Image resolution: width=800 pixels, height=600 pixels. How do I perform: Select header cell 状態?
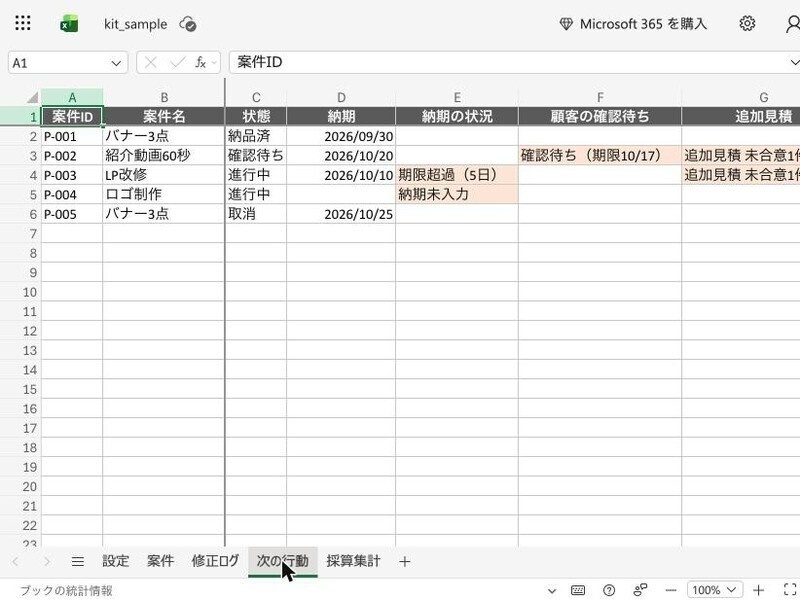[x=256, y=116]
